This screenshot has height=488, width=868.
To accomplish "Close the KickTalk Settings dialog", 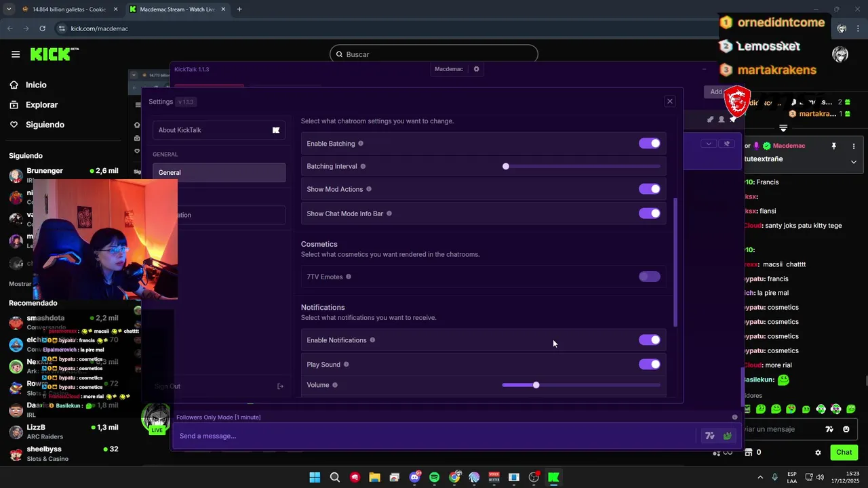I will pyautogui.click(x=670, y=102).
